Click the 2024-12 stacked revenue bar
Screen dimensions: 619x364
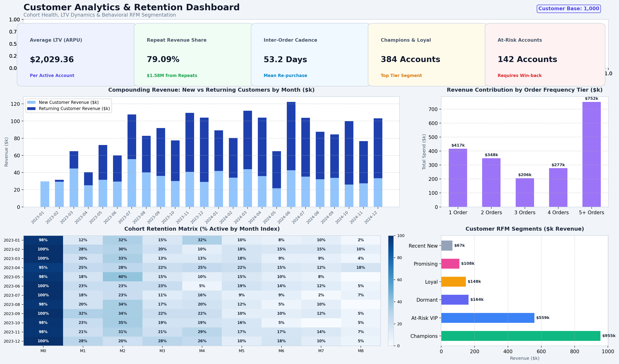[378, 163]
